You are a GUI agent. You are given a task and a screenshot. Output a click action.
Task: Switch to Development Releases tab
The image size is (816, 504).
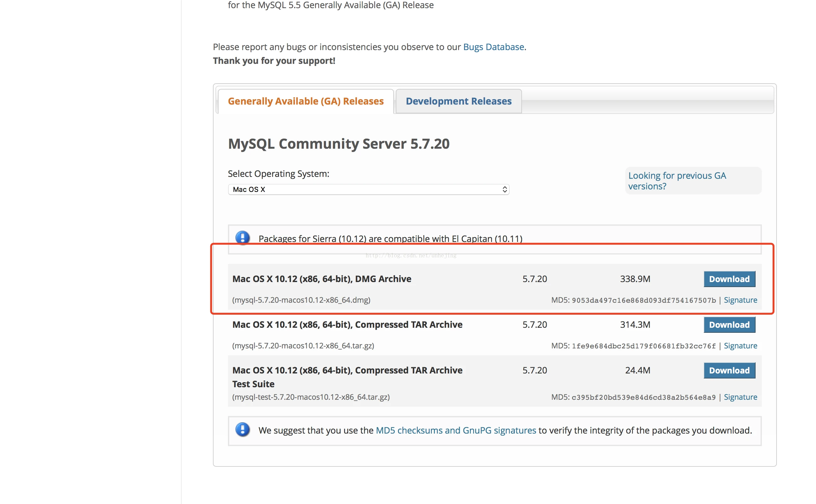[x=458, y=101]
